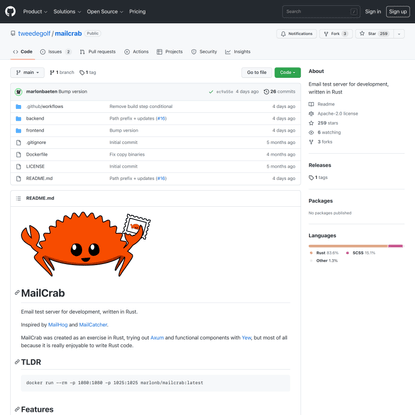The width and height of the screenshot is (415, 415).
Task: Click the Sign up button
Action: tap(398, 12)
